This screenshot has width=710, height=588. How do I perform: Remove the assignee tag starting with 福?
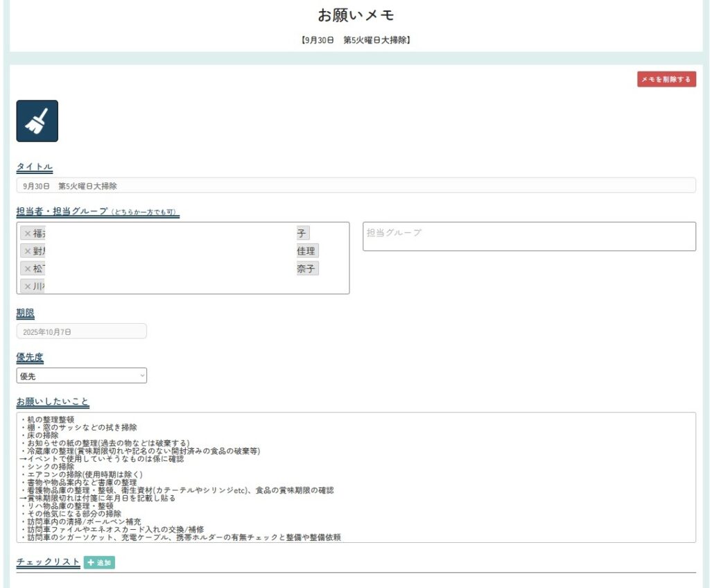[x=28, y=234]
